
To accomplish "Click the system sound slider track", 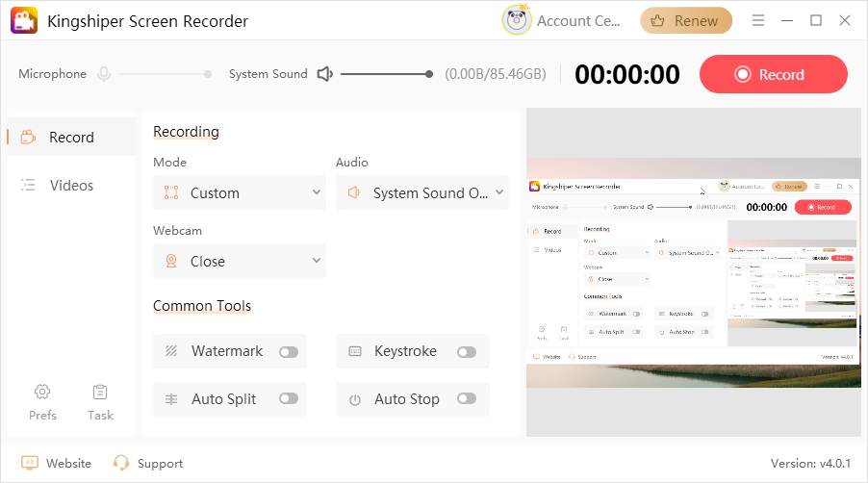I will pyautogui.click(x=385, y=74).
